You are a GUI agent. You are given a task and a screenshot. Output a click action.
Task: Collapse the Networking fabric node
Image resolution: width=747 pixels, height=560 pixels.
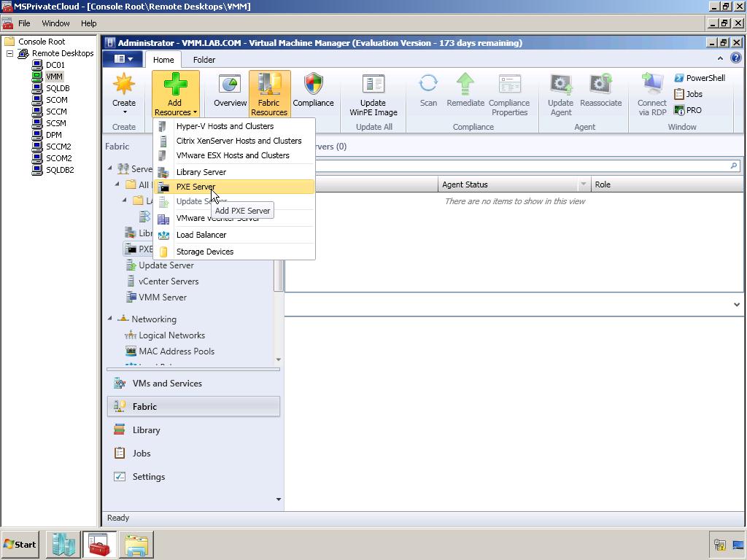point(110,319)
